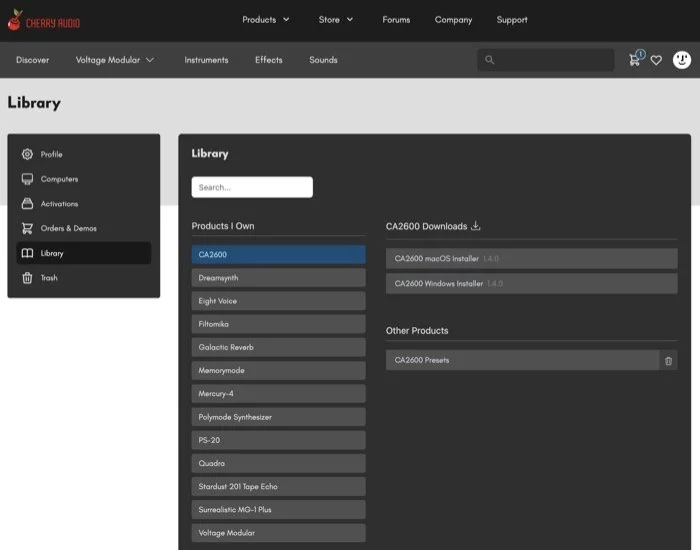The width and height of the screenshot is (700, 550).
Task: Open the wishlist heart icon
Action: 656,60
